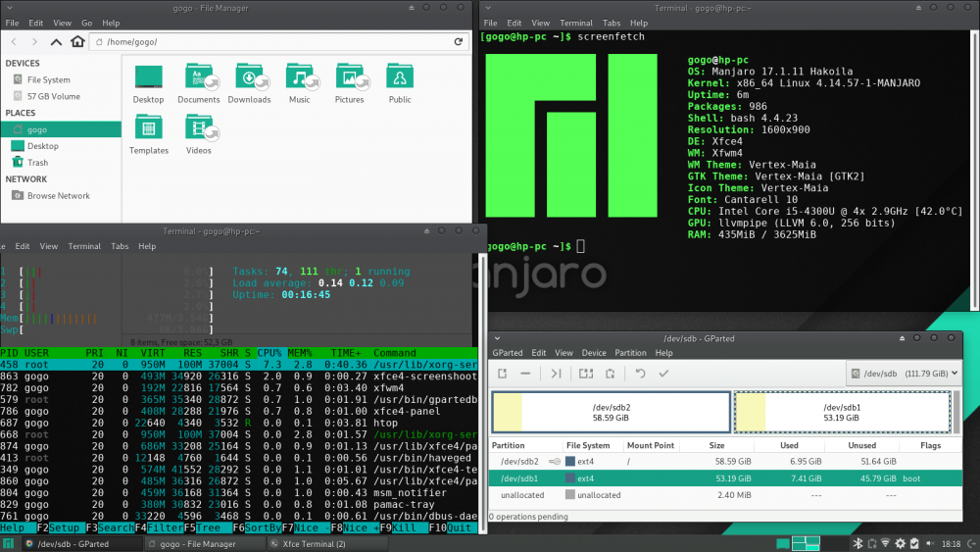Viewport: 980px width, 552px height.
Task: Select /dev/sdb2 row in partition table
Action: (x=725, y=462)
